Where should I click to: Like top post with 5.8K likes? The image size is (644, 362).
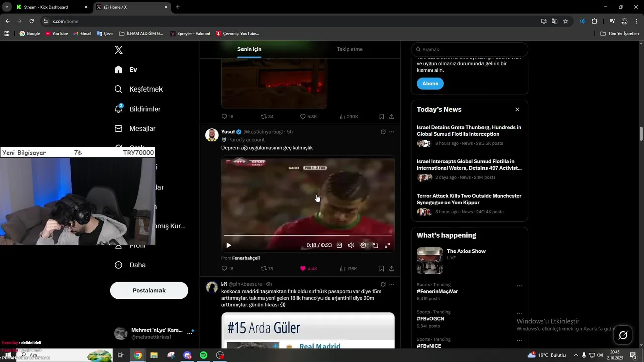308,116
